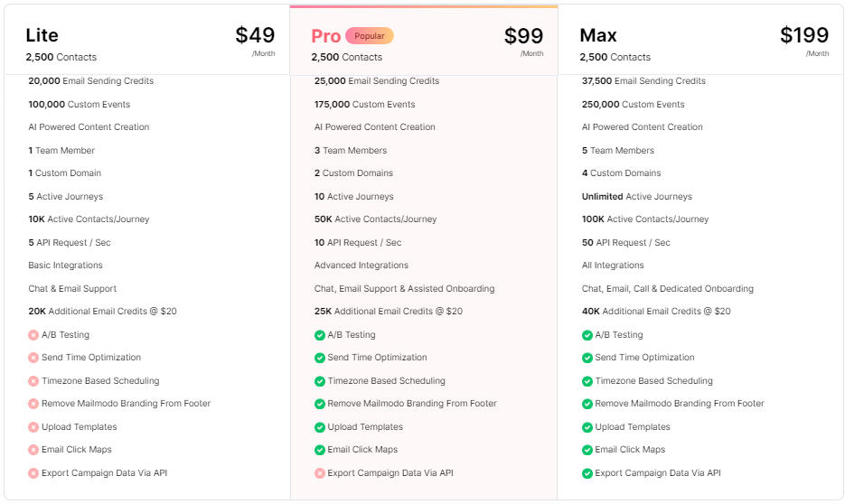Click the red X beside Lite Email Click Maps
The width and height of the screenshot is (845, 504).
[33, 450]
